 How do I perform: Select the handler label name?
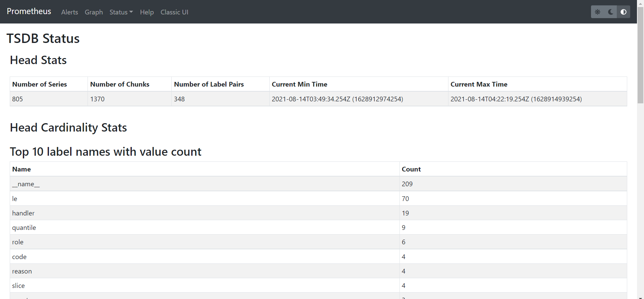23,213
